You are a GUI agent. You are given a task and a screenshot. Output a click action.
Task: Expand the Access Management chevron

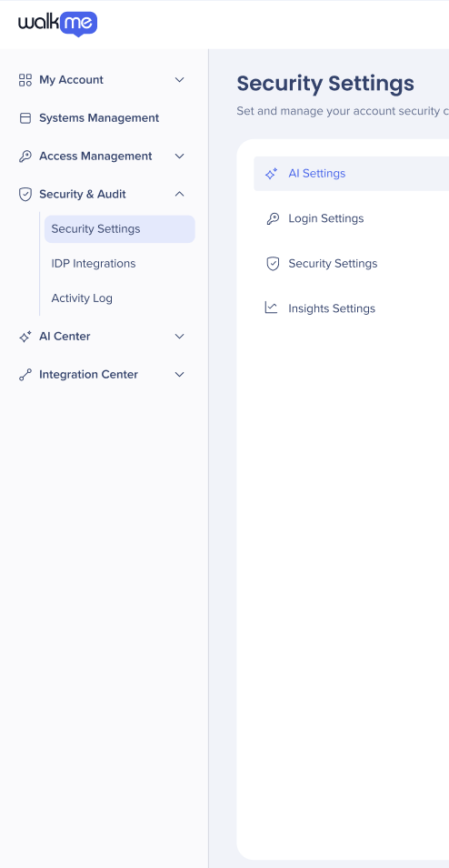pos(180,156)
